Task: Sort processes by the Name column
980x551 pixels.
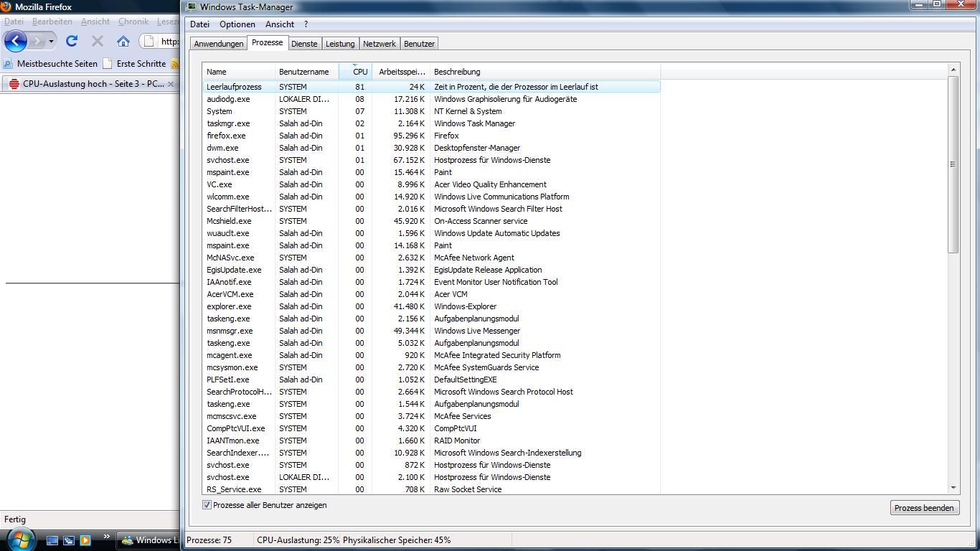Action: pyautogui.click(x=239, y=72)
